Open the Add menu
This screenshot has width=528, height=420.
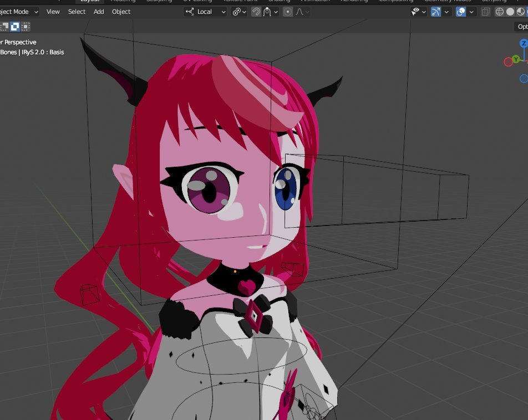coord(99,12)
